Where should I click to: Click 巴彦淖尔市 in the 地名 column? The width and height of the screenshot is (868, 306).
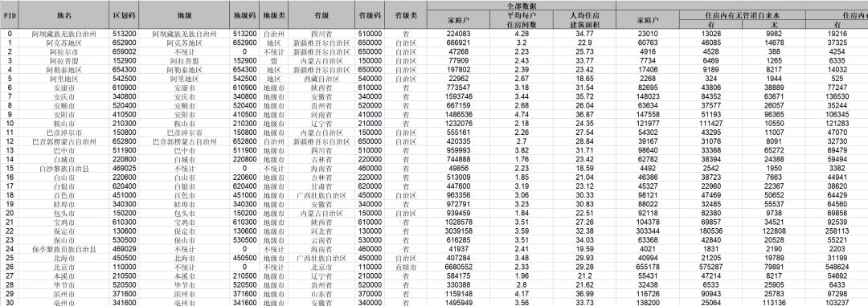coord(64,133)
